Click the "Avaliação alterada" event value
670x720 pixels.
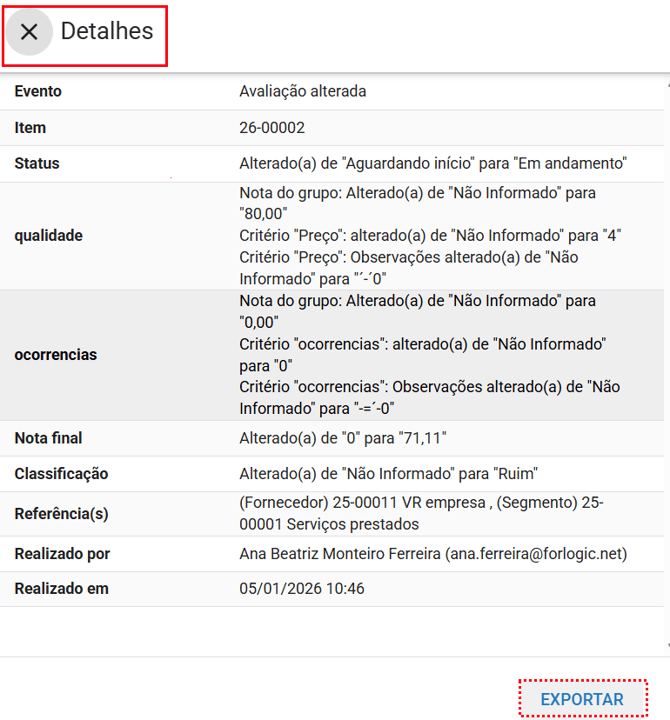click(303, 91)
